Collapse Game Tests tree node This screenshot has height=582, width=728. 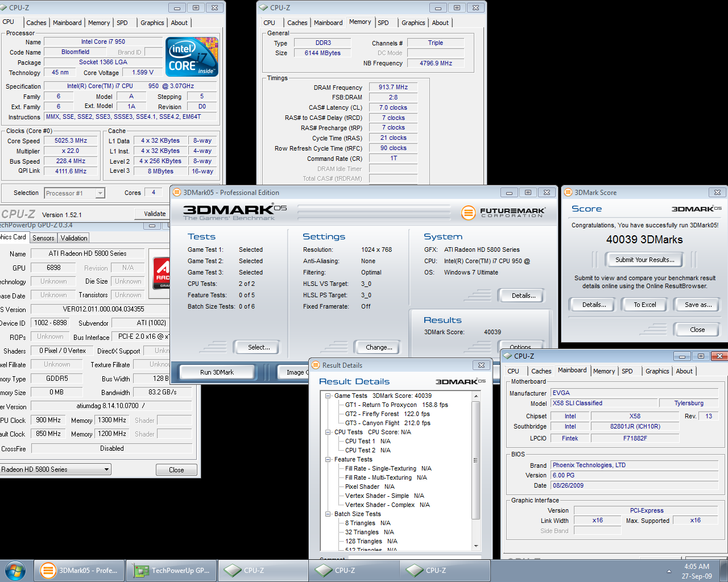tap(328, 396)
